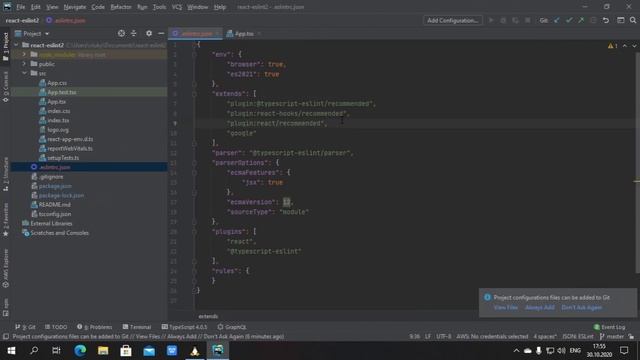Image resolution: width=640 pixels, height=360 pixels.
Task: Expand the public folder
Action: (x=24, y=64)
